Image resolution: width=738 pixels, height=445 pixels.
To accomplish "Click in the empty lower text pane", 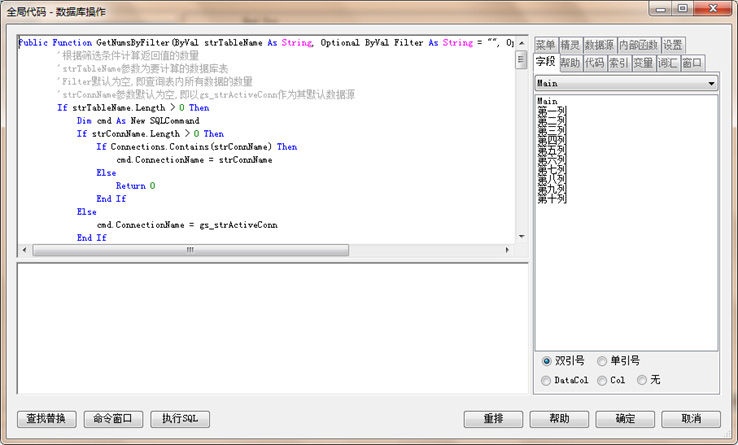I will pos(273,328).
